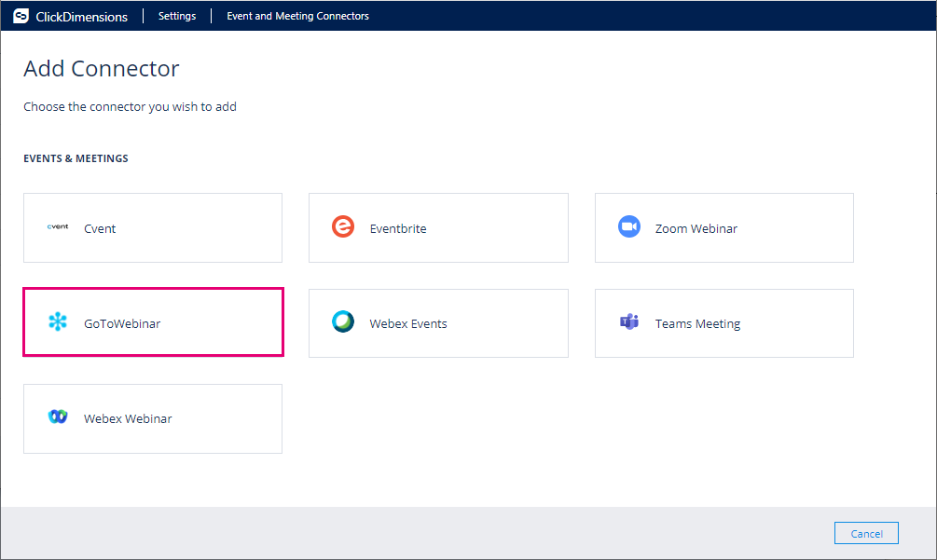Select the Cvent label text

click(100, 228)
